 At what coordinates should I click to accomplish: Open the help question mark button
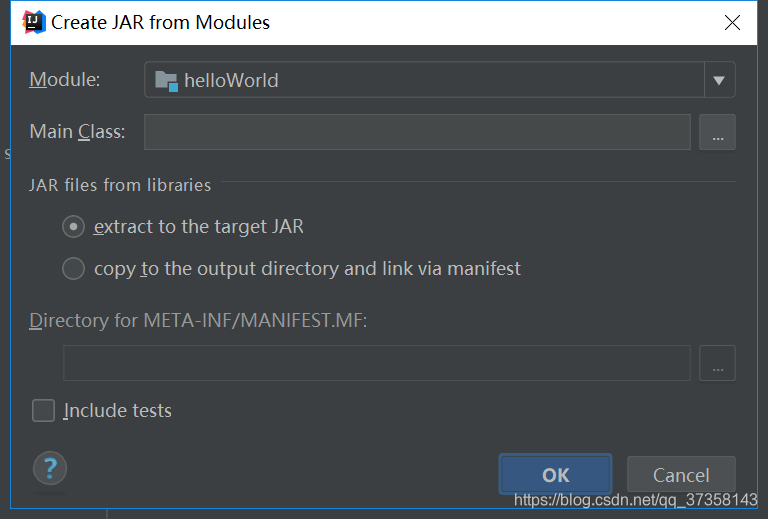click(x=49, y=468)
